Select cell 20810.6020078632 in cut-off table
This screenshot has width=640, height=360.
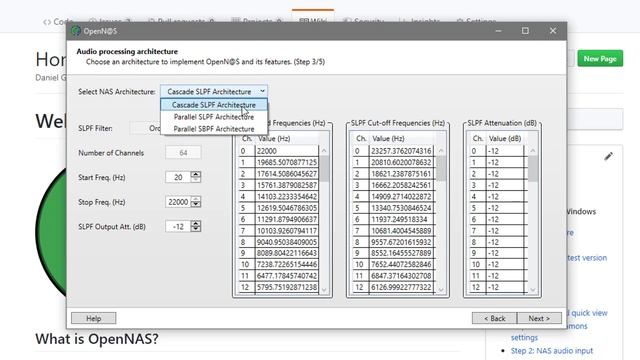coord(401,162)
